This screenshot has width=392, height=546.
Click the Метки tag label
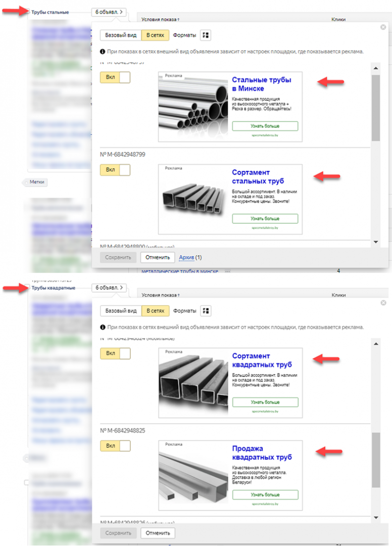point(36,182)
